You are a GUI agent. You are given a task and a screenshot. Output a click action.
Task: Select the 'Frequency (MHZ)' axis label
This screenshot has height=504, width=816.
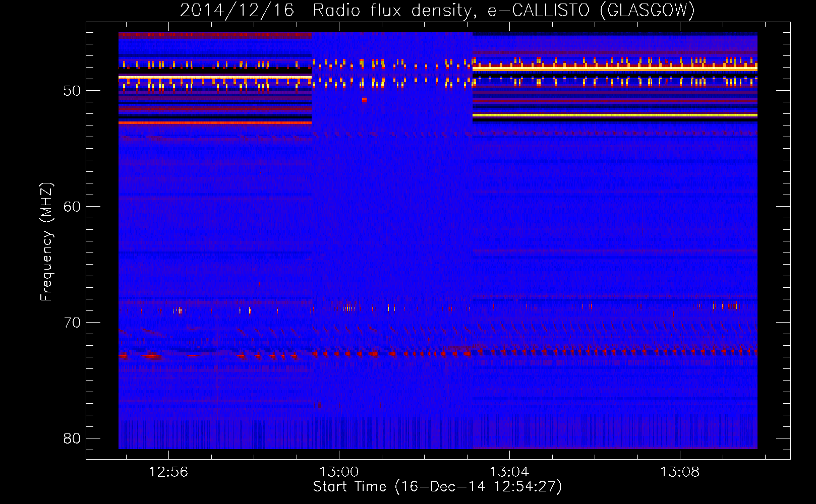46,242
